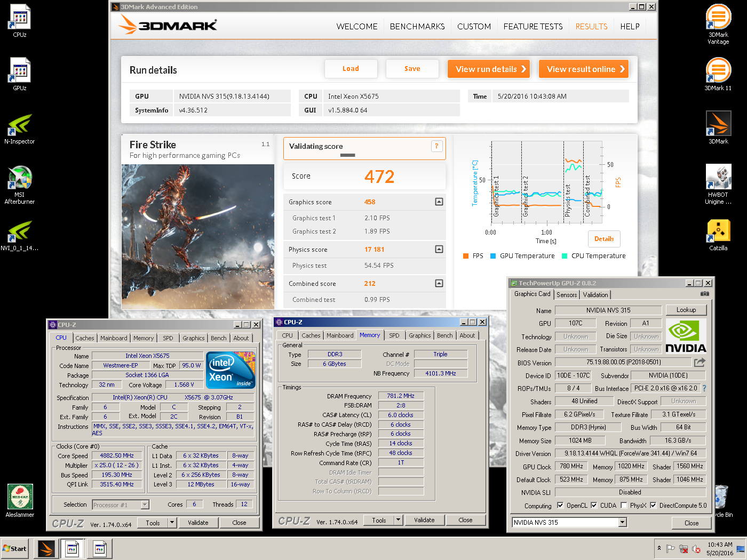Image resolution: width=747 pixels, height=560 pixels.
Task: Collapse the Combined score section
Action: point(439,283)
